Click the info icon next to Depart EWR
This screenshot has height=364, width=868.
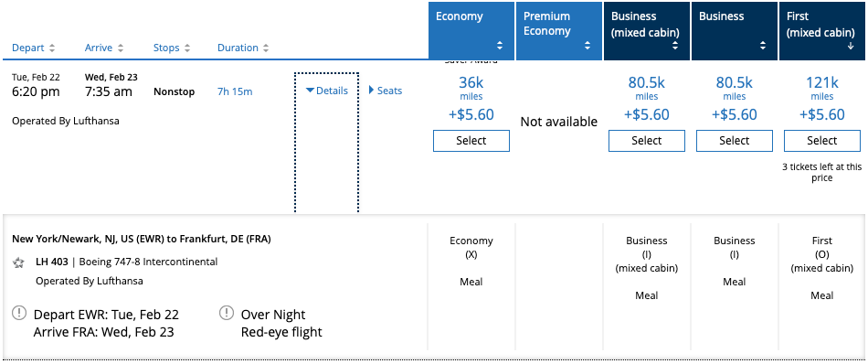19,314
